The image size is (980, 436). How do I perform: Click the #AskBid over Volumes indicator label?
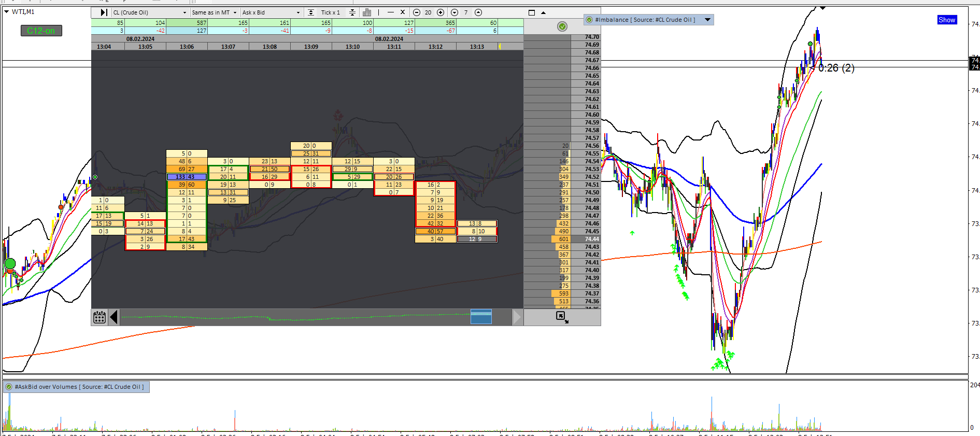(79, 387)
